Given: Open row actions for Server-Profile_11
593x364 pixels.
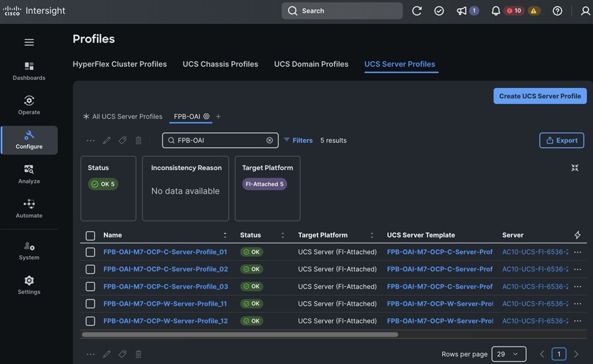Looking at the screenshot, I should click(578, 303).
